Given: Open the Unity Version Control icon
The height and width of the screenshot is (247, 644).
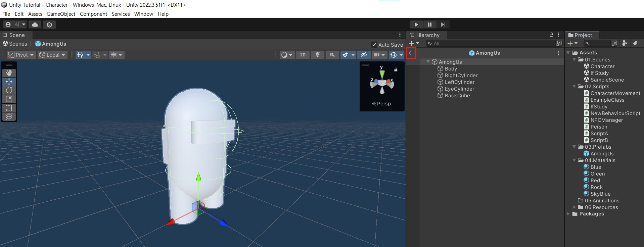Looking at the screenshot, I should pos(49,24).
